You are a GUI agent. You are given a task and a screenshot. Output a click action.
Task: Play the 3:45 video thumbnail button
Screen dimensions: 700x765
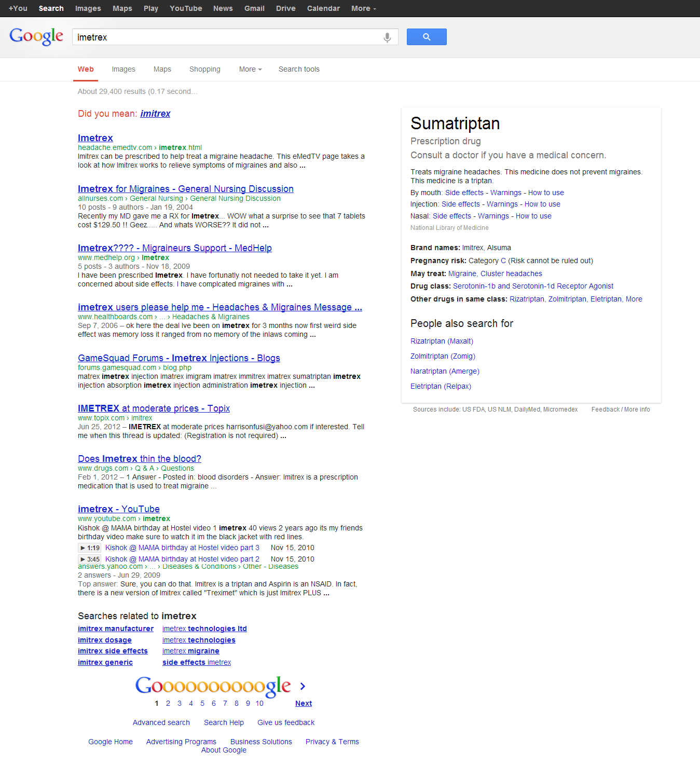90,559
